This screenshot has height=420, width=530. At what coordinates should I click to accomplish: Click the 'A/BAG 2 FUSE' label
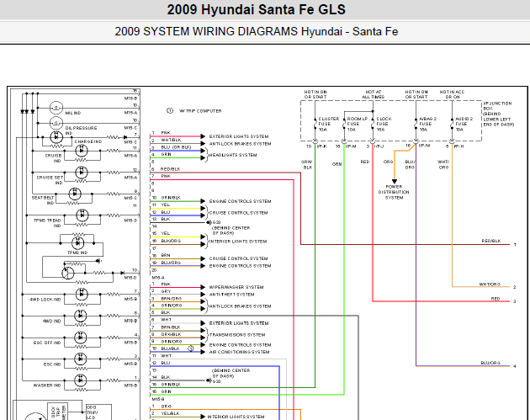click(427, 124)
